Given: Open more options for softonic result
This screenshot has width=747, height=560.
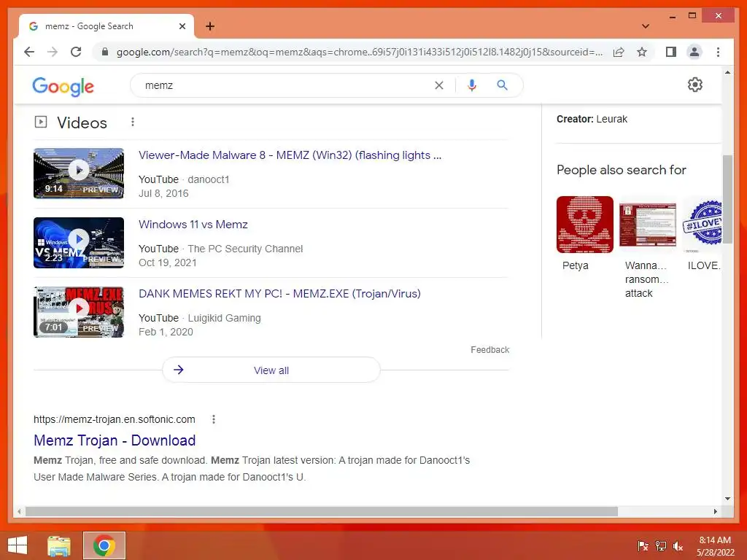Looking at the screenshot, I should (x=214, y=419).
